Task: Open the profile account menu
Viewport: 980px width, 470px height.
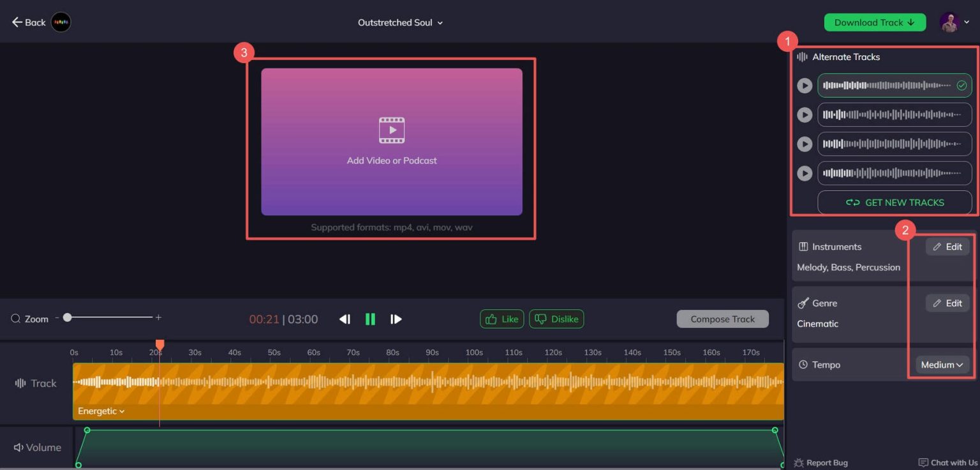Action: [x=951, y=22]
